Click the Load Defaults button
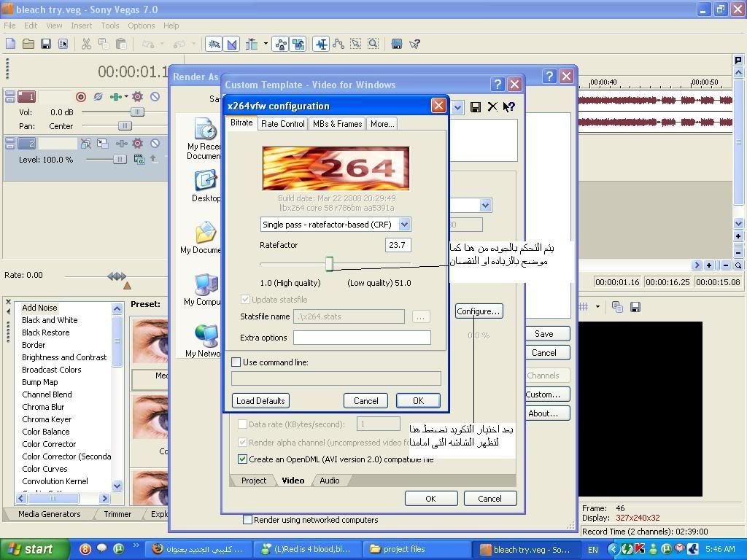This screenshot has height=560, width=747. pos(260,400)
